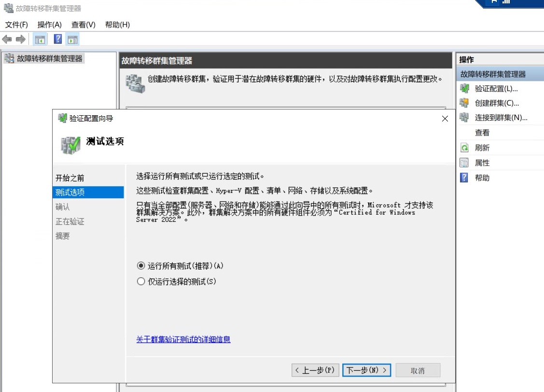Click the 验证配置(L) icon in actions pane
544x392 pixels.
pyautogui.click(x=464, y=88)
